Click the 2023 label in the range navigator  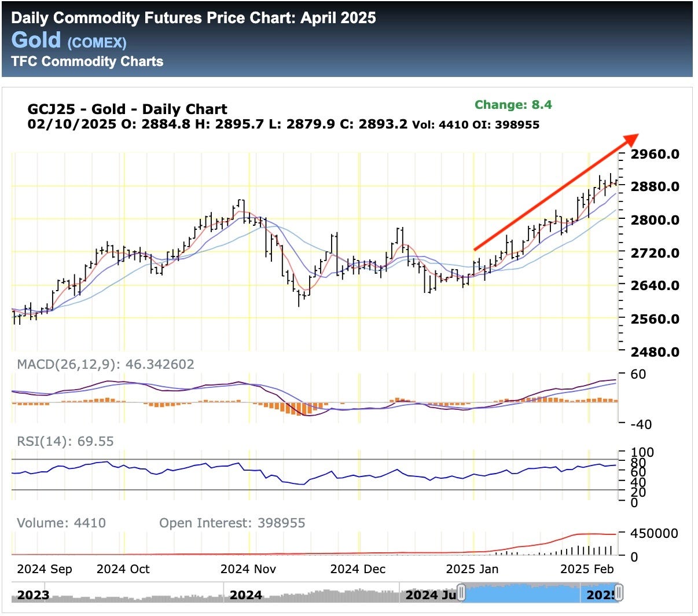point(33,595)
